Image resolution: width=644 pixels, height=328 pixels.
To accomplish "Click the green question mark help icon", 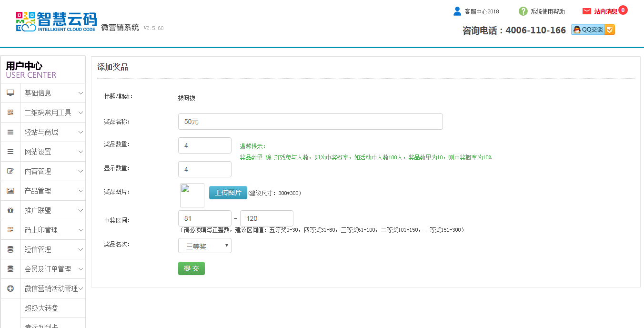I will (523, 11).
